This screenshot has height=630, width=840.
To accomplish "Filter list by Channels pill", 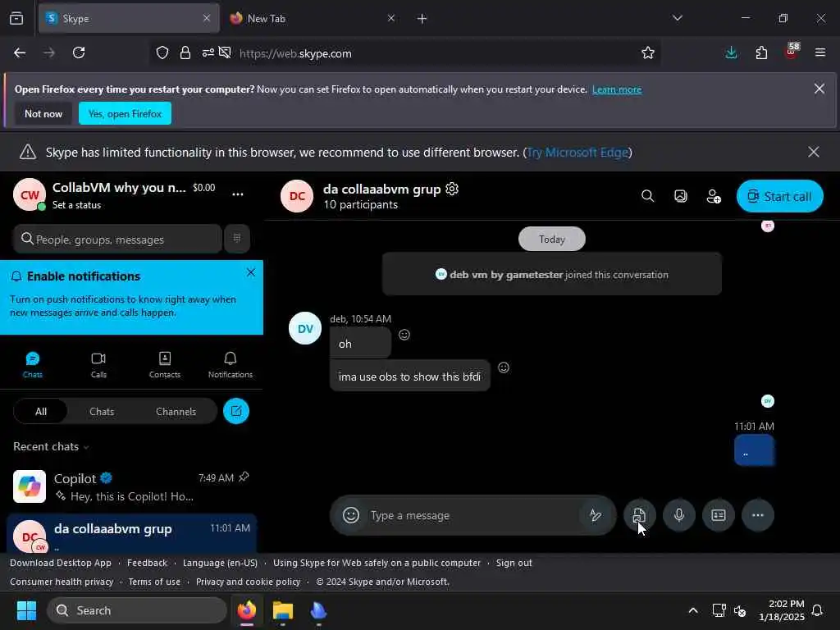I will [176, 412].
